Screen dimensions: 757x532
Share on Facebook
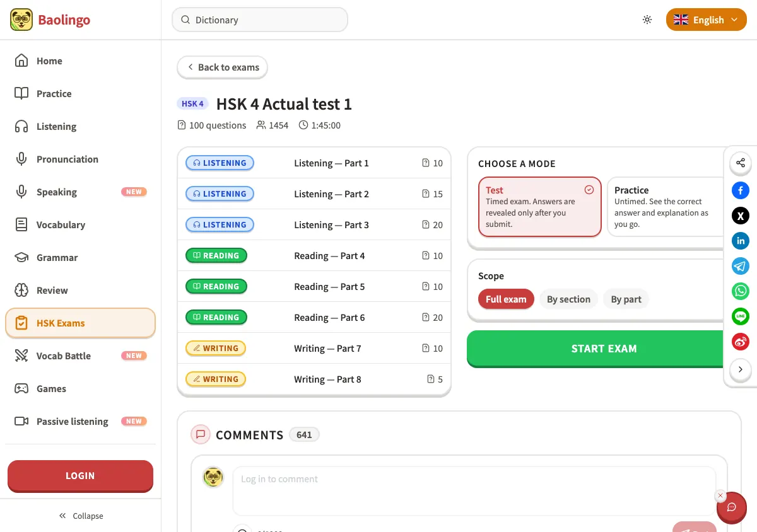[741, 190]
